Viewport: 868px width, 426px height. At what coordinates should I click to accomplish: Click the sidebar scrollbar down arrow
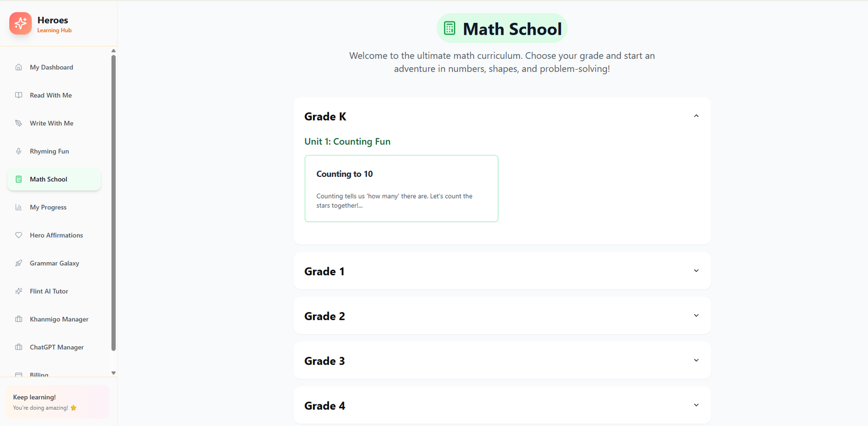pos(113,373)
